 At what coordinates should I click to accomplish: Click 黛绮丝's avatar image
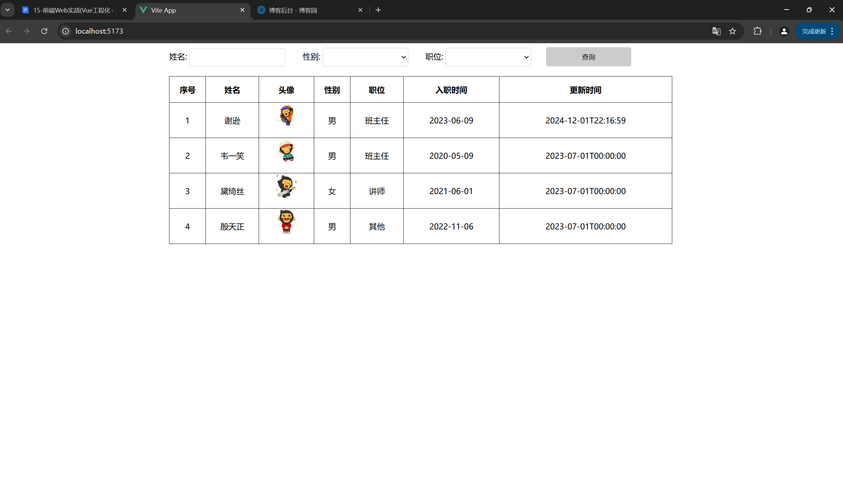point(286,186)
